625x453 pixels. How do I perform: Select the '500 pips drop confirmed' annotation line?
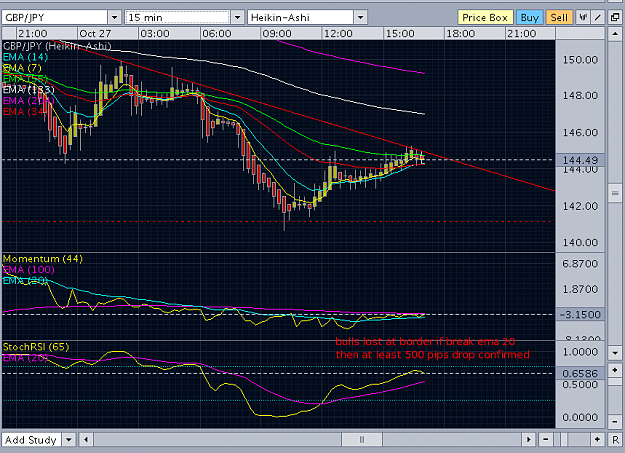click(x=432, y=355)
